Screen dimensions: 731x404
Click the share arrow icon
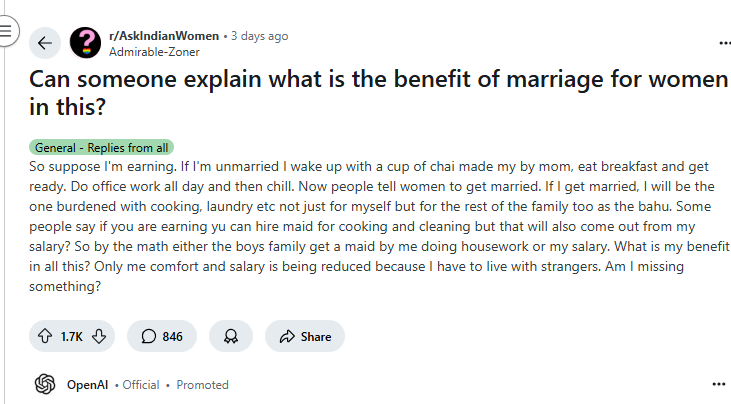coord(287,337)
